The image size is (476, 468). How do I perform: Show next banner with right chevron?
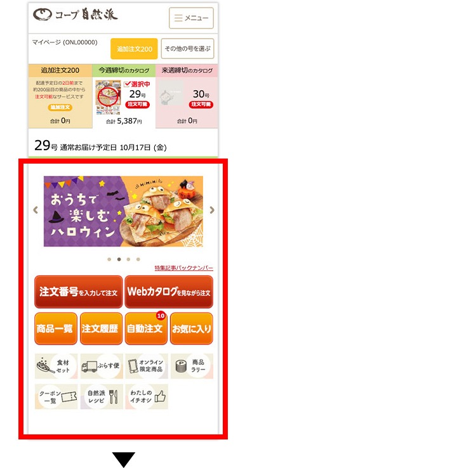212,210
